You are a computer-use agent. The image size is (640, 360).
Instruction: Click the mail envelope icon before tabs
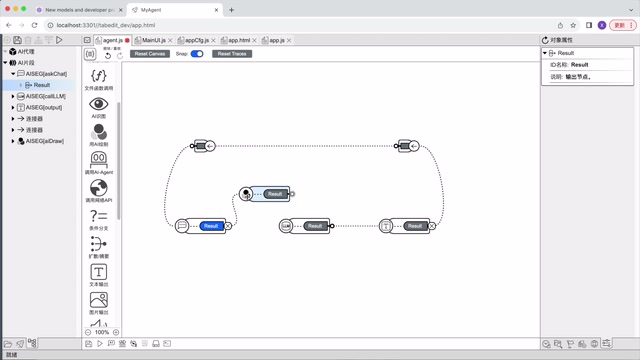pyautogui.click(x=87, y=40)
